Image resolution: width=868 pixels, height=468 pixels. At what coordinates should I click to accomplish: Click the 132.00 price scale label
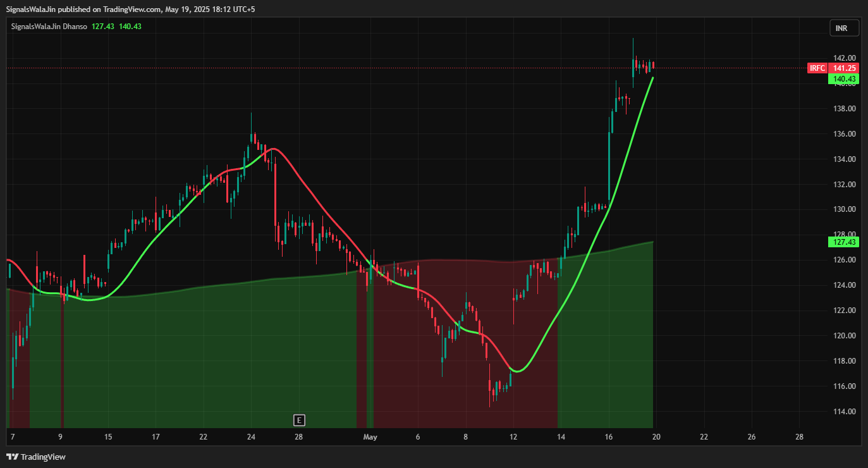[844, 185]
